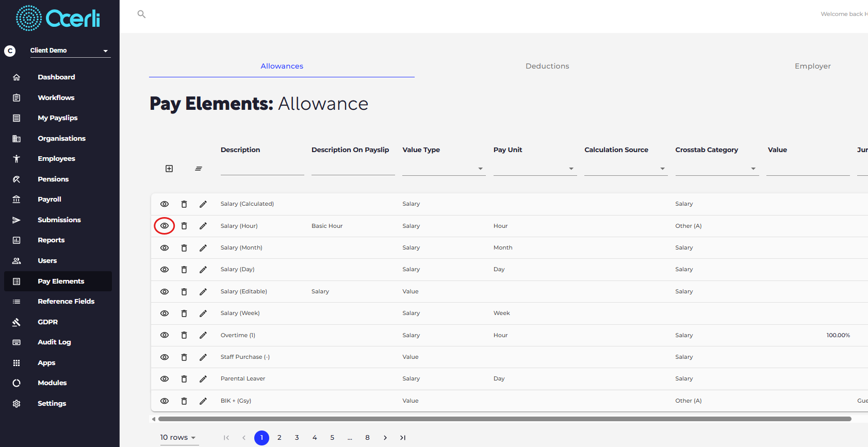
Task: Delete the Salary (Editable) row
Action: pos(184,292)
